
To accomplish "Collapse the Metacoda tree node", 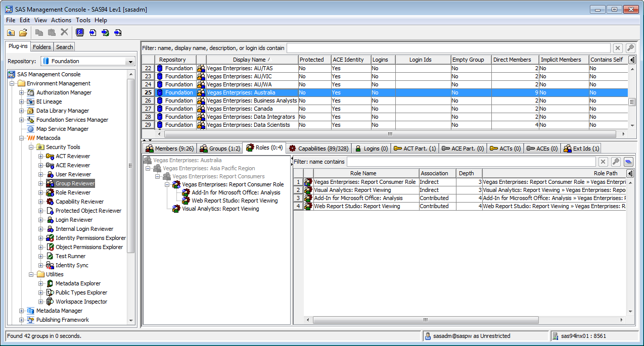I will click(21, 138).
